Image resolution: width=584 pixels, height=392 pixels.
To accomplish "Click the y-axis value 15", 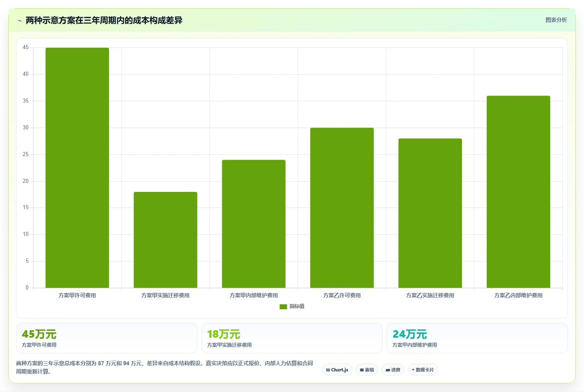I will coord(26,208).
